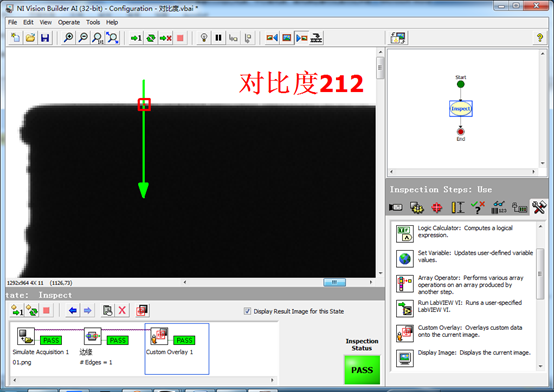Viewport: 554px width, 392px height.
Task: Open the Tools menu
Action: coord(93,22)
